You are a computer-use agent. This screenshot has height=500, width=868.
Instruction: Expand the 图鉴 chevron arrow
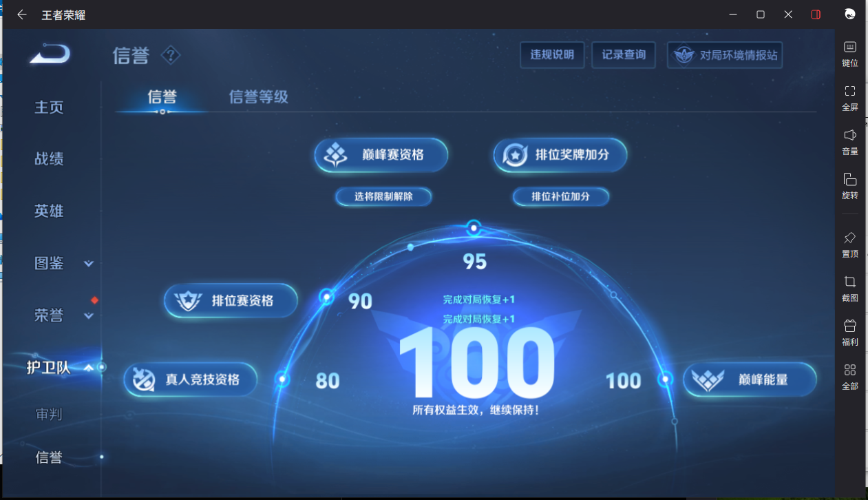tap(89, 263)
